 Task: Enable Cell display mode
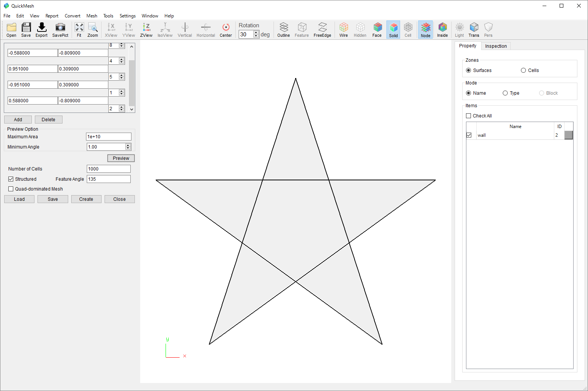[408, 30]
